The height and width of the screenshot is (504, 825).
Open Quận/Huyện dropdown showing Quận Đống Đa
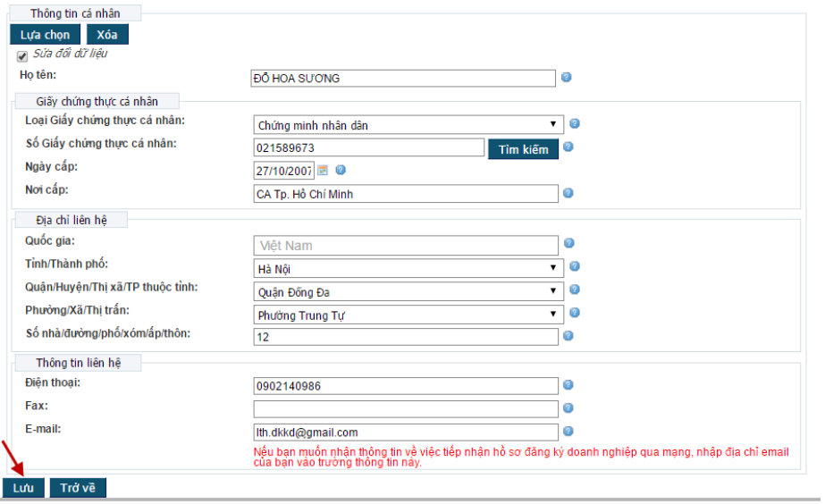click(408, 290)
